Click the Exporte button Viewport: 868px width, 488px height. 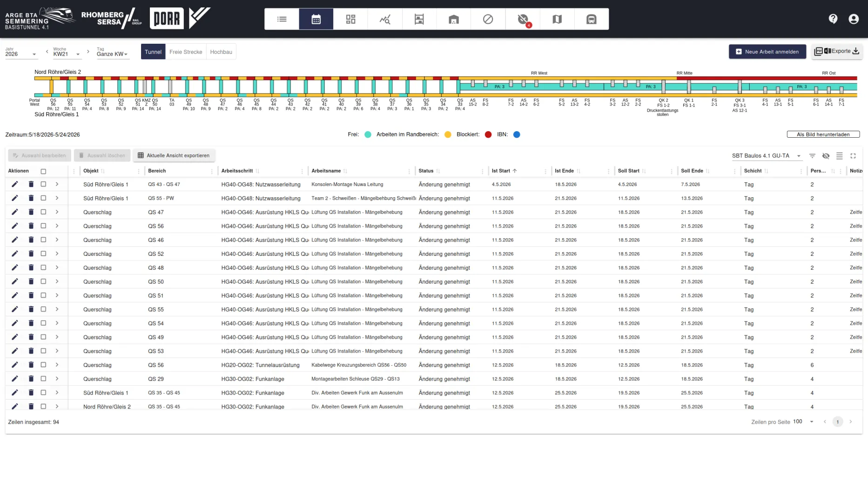837,51
